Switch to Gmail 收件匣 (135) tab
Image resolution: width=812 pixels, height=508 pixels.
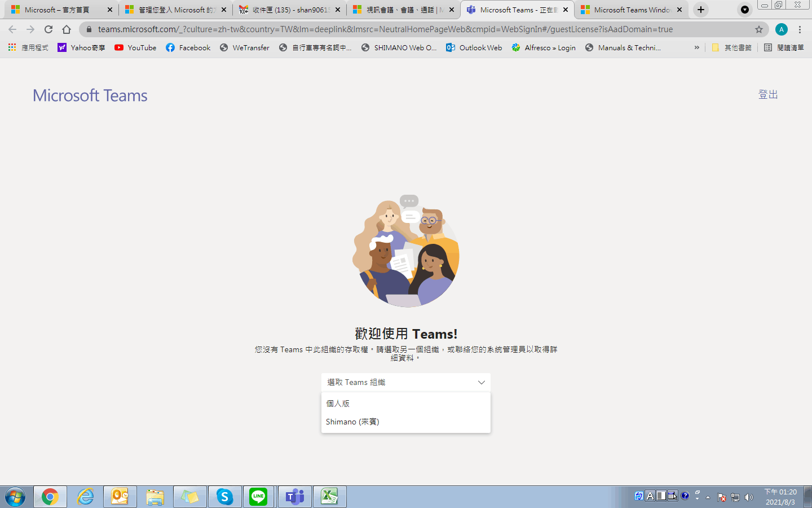290,10
